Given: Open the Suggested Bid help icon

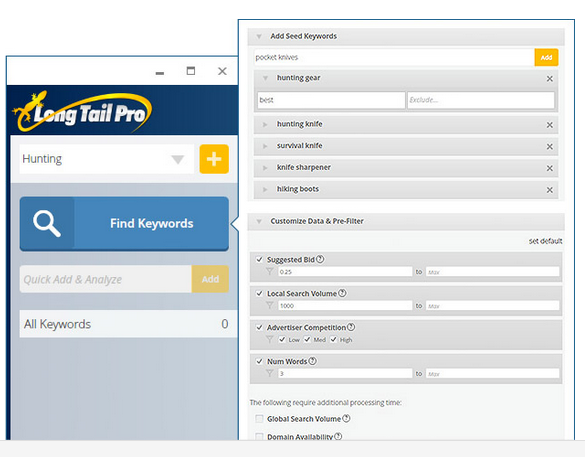Looking at the screenshot, I should pos(320,259).
